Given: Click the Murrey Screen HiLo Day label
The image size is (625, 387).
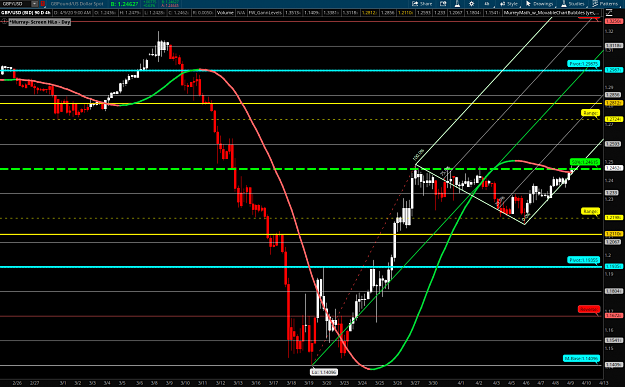Looking at the screenshot, I should tap(40, 22).
